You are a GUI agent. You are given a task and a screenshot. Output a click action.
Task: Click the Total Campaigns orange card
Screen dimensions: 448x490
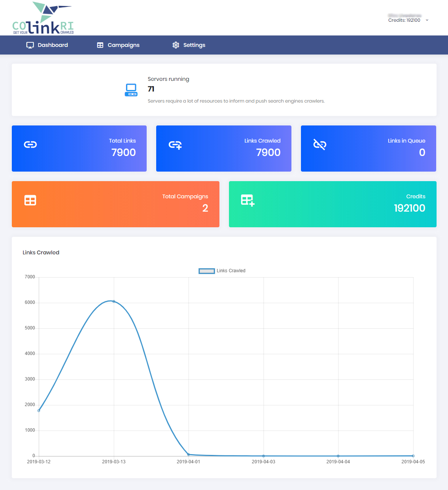(x=115, y=204)
